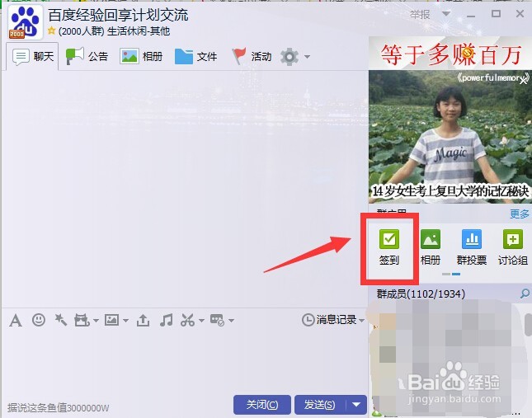Open the 相册 group app icon
532x418 pixels.
(431, 247)
